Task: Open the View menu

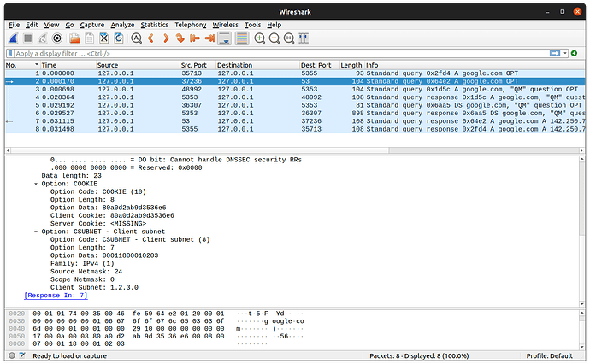Action: click(x=51, y=25)
